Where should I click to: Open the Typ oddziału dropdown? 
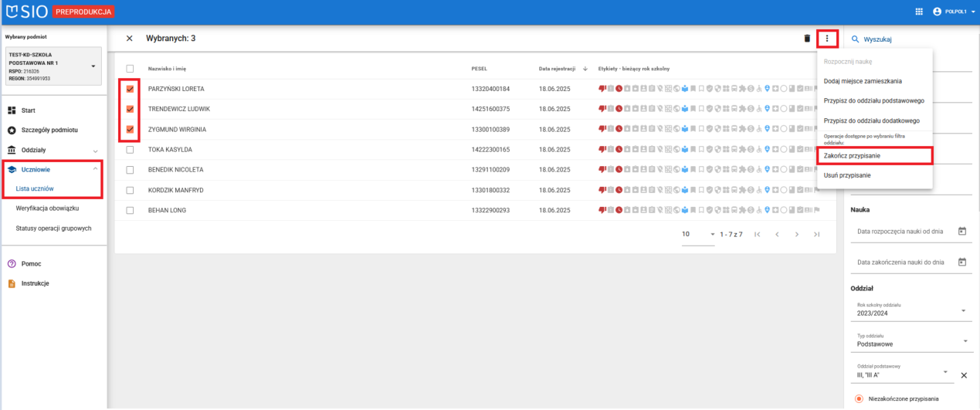(x=963, y=342)
